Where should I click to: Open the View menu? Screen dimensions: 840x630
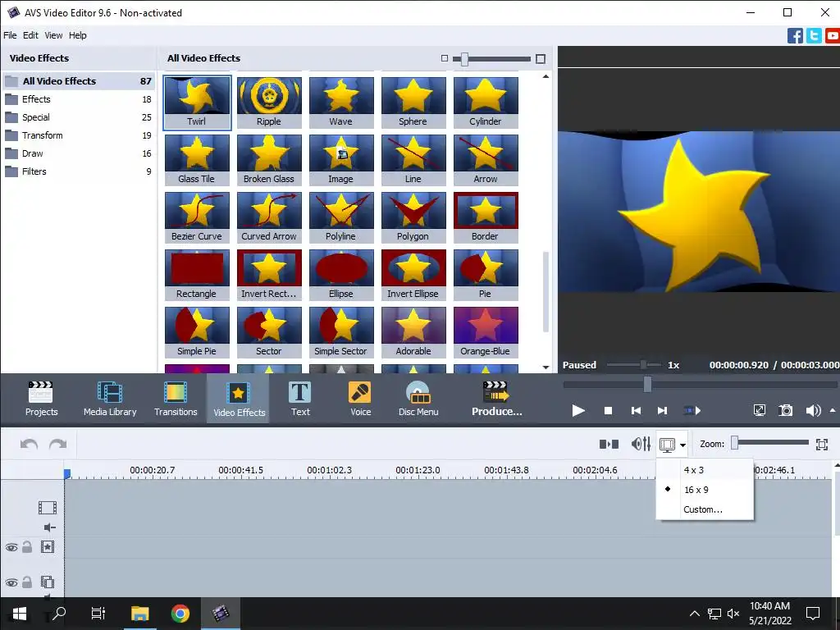click(53, 35)
